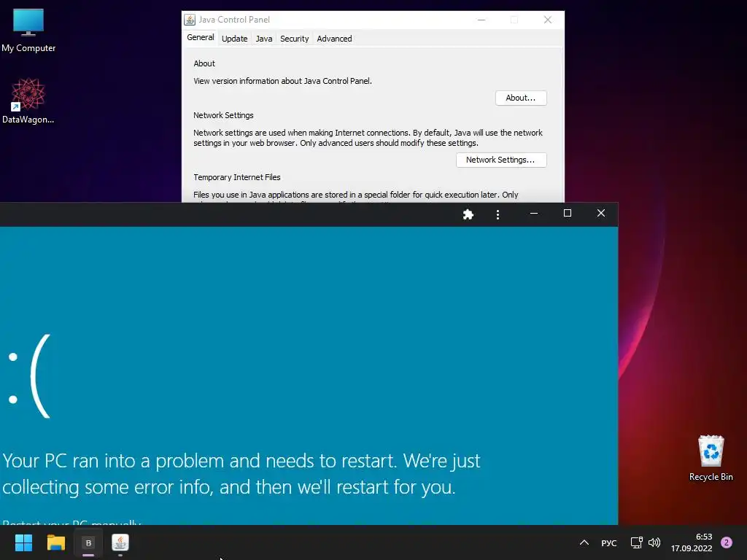Click the About section heading
This screenshot has height=560, width=747.
[x=204, y=63]
